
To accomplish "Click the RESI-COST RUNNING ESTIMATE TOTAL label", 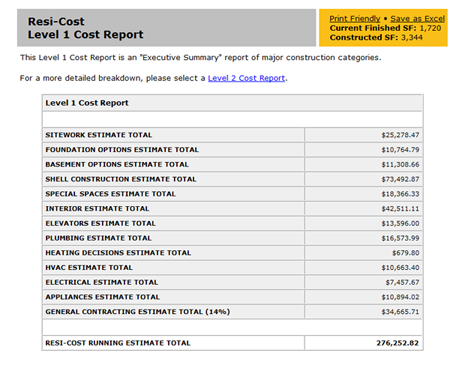I will [x=118, y=343].
